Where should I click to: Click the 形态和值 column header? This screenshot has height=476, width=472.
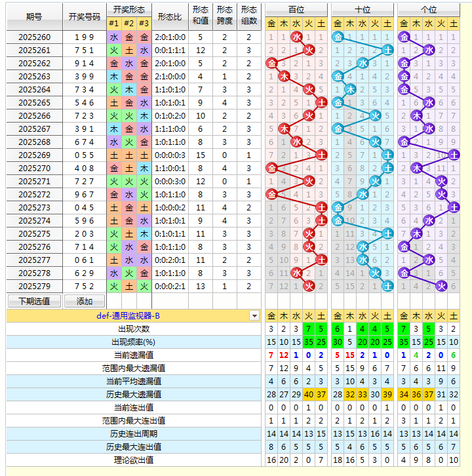[x=201, y=16]
